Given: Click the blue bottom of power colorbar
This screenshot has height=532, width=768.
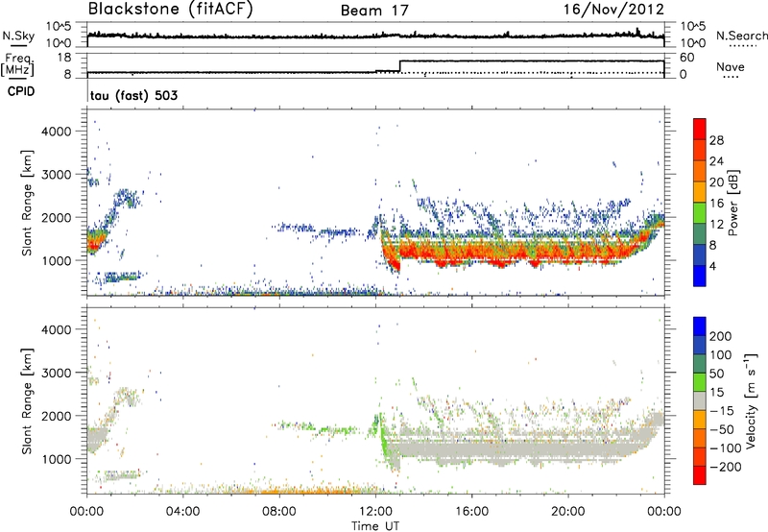Looking at the screenshot, I should (x=700, y=277).
